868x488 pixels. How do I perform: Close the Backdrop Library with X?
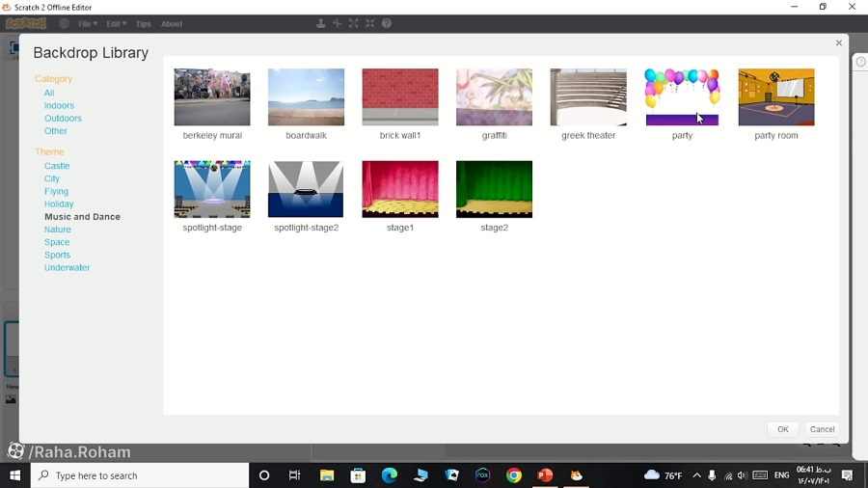(839, 42)
